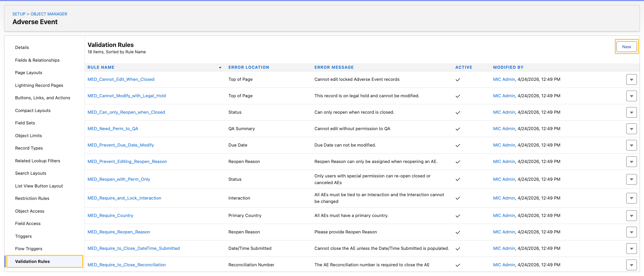This screenshot has height=276, width=644.
Task: Open the row menu for MED_Require_to_Close_DateTime_Submitted
Action: [x=631, y=249]
